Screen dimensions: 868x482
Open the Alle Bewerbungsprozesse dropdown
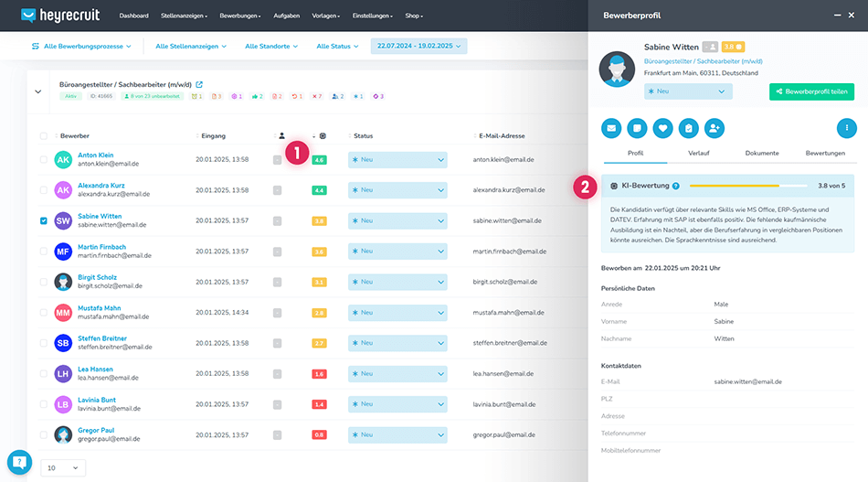[80, 46]
